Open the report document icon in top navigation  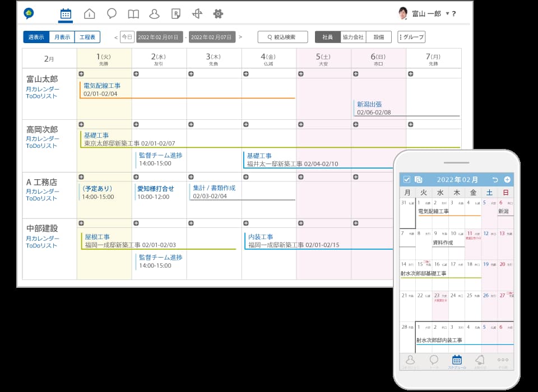(175, 13)
